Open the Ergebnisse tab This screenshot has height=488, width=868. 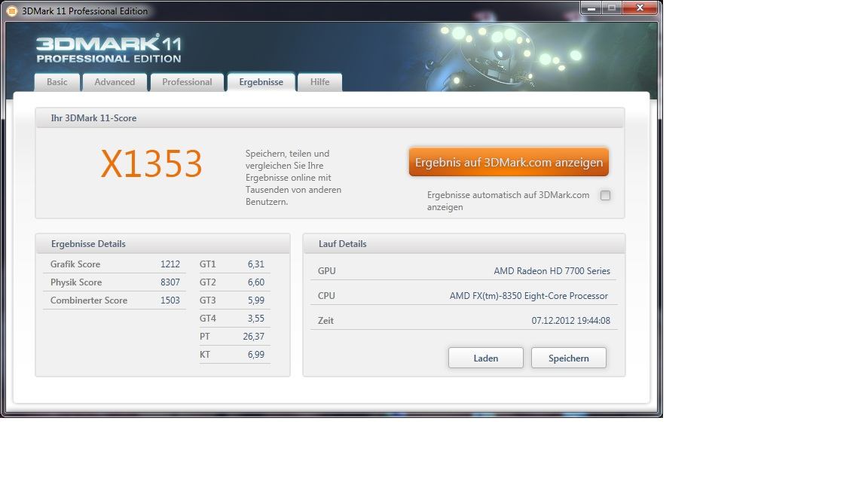click(261, 82)
